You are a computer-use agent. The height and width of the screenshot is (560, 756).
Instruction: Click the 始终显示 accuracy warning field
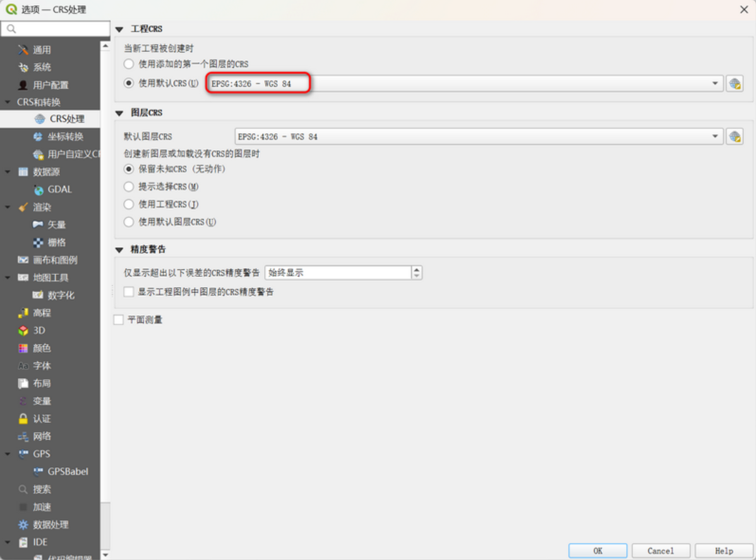(338, 272)
